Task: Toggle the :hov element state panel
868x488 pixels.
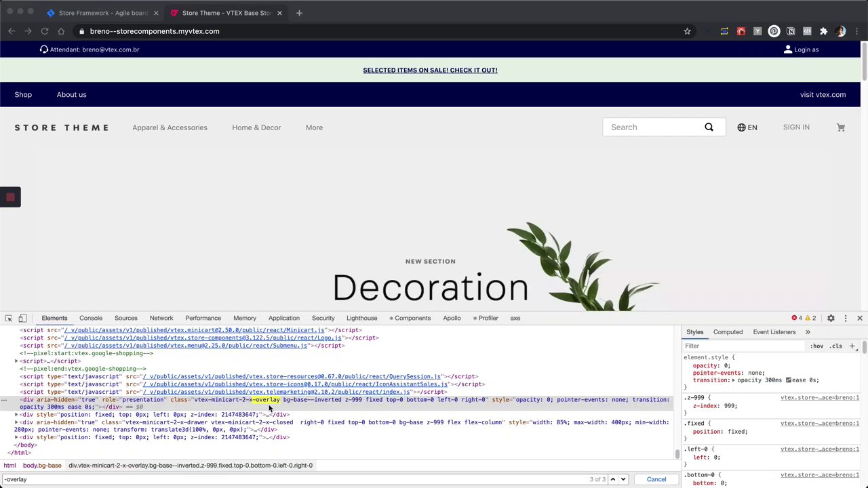Action: click(816, 346)
